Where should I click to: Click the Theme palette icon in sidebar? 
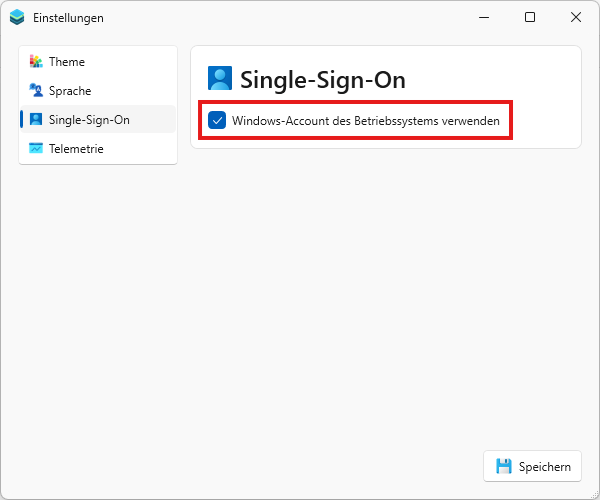[36, 62]
